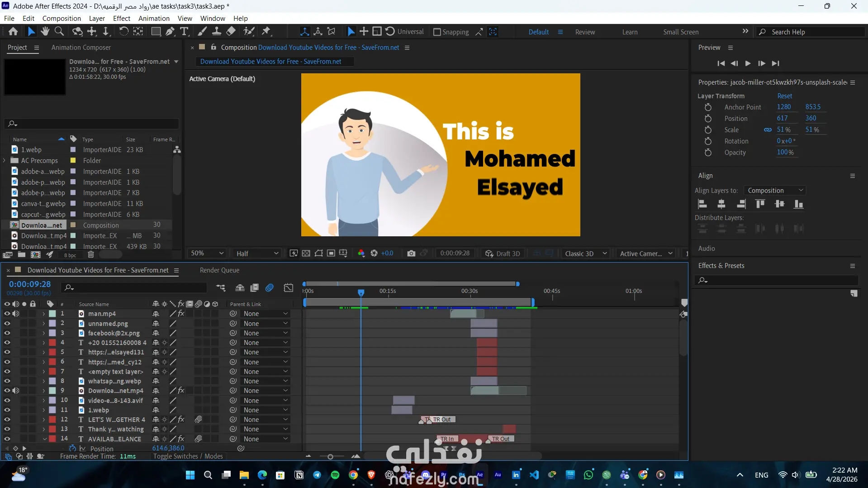Image resolution: width=868 pixels, height=488 pixels.
Task: Open the channel and color management icon
Action: tap(361, 254)
